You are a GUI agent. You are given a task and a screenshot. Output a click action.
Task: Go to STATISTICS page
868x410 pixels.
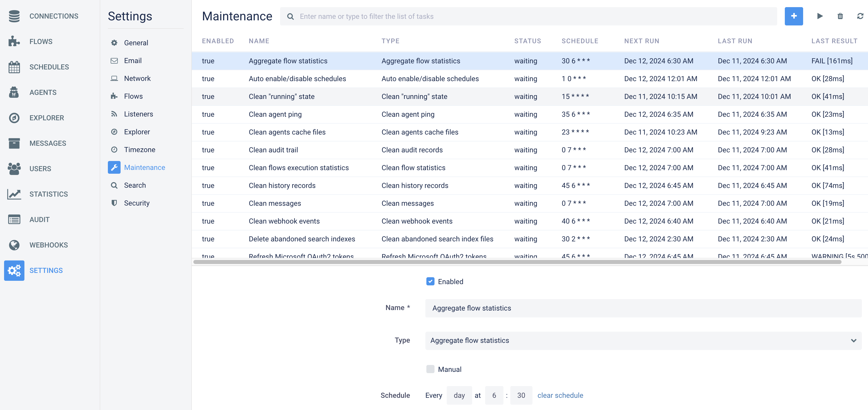pos(49,194)
